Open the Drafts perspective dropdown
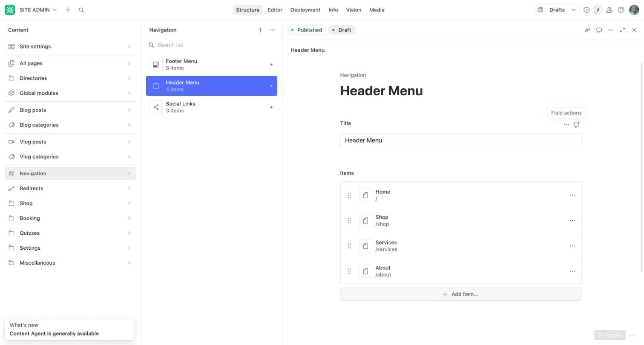 557,10
